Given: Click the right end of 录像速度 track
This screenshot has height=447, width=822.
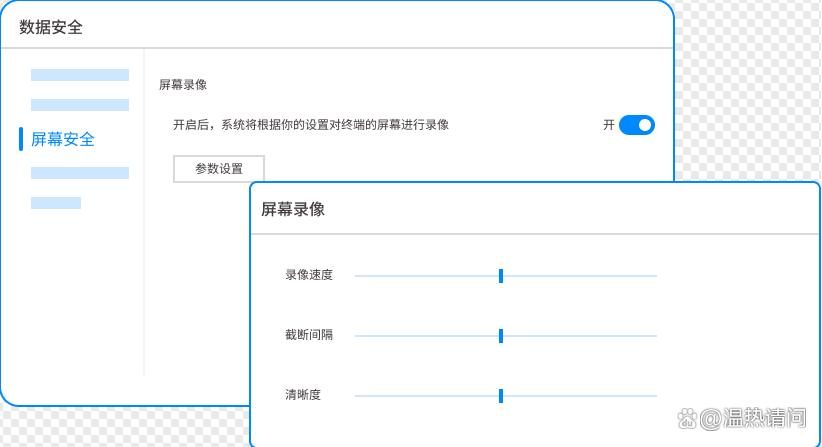Looking at the screenshot, I should (655, 275).
